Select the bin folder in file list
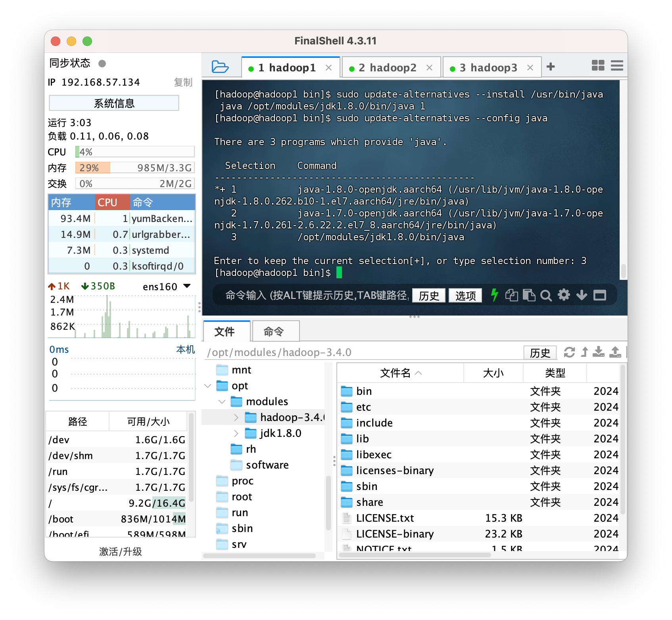The width and height of the screenshot is (672, 620). (478, 391)
